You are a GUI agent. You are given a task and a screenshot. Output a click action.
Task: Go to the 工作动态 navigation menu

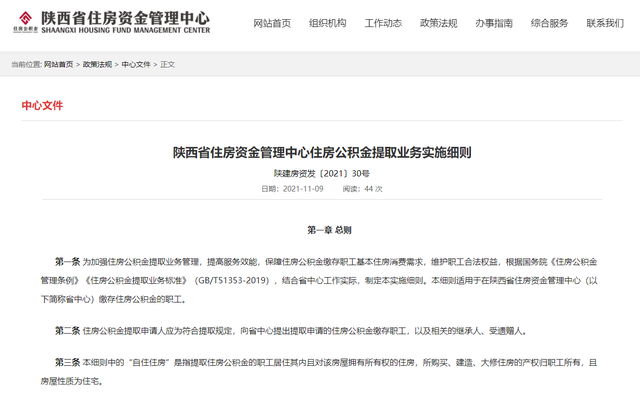point(383,23)
